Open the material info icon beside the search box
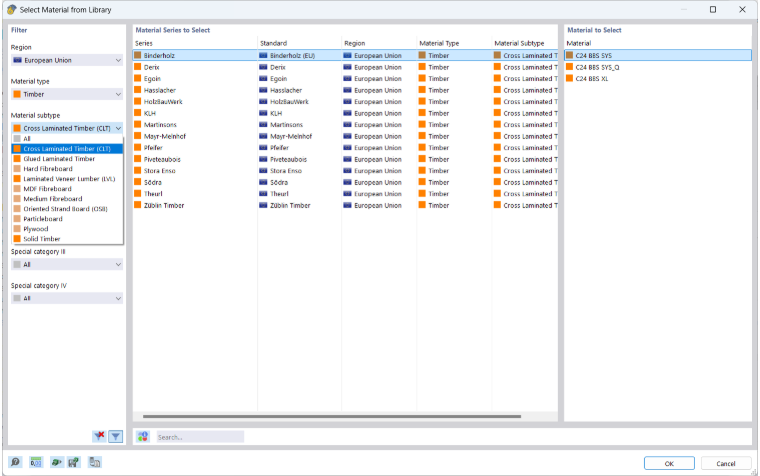This screenshot has width=760, height=476. tap(142, 437)
